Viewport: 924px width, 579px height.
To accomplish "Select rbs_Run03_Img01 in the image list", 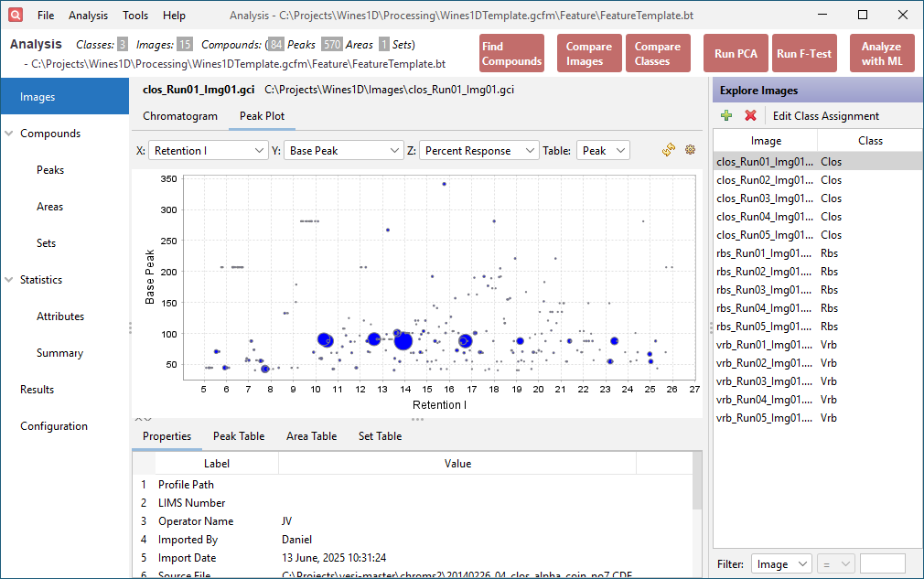I will pyautogui.click(x=765, y=290).
